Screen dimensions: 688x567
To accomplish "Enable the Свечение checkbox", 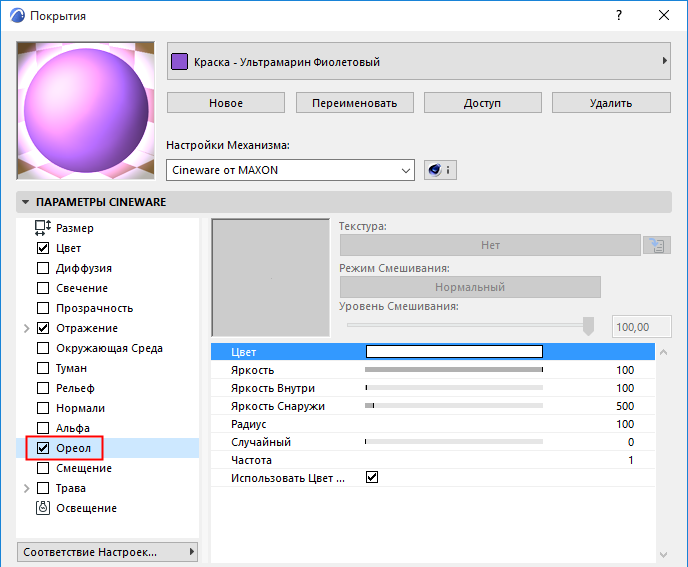I will [43, 288].
